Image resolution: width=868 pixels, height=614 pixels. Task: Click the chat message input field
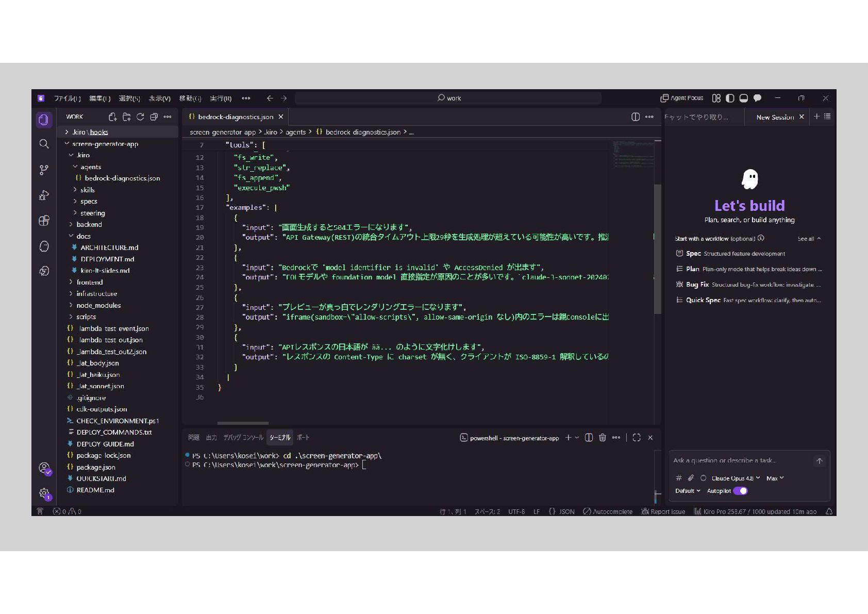tap(742, 460)
